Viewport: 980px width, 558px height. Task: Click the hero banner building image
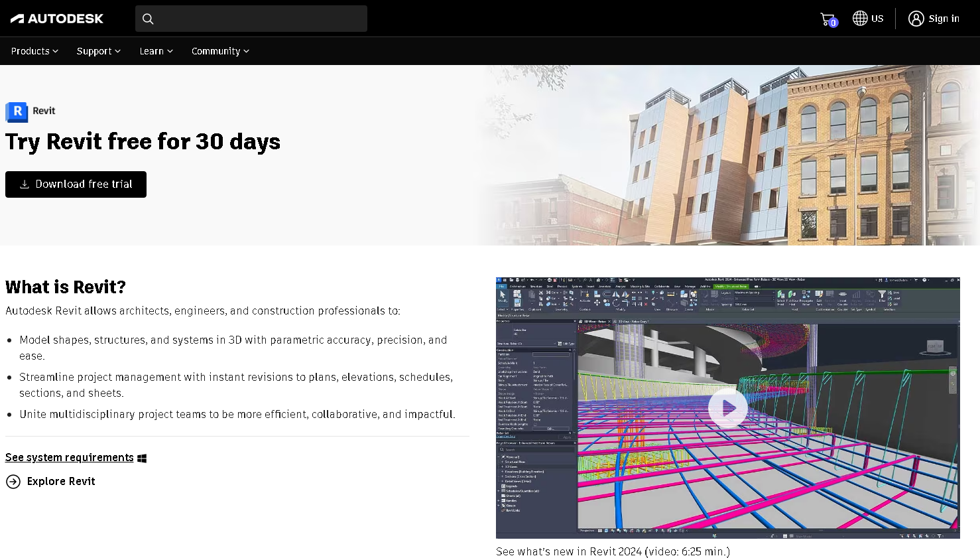tap(729, 155)
